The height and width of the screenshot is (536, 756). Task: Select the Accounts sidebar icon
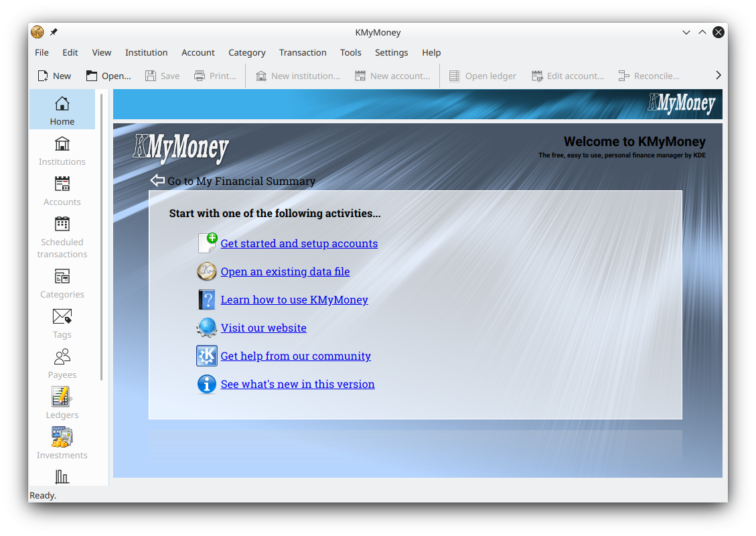pos(62,191)
